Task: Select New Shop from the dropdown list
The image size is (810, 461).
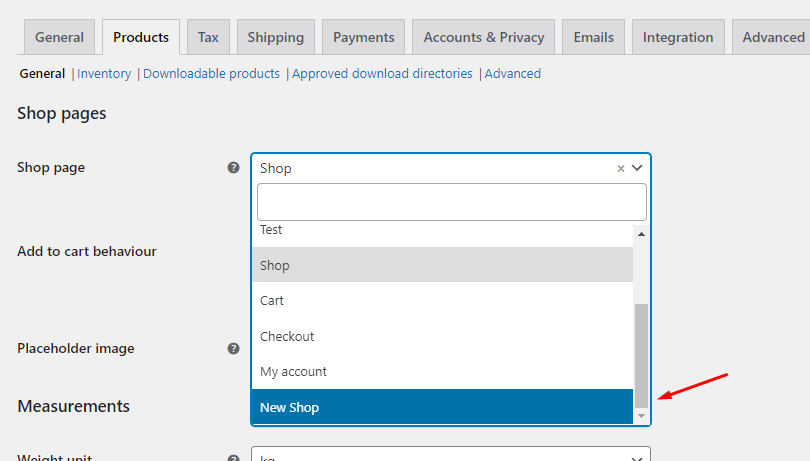Action: (442, 407)
